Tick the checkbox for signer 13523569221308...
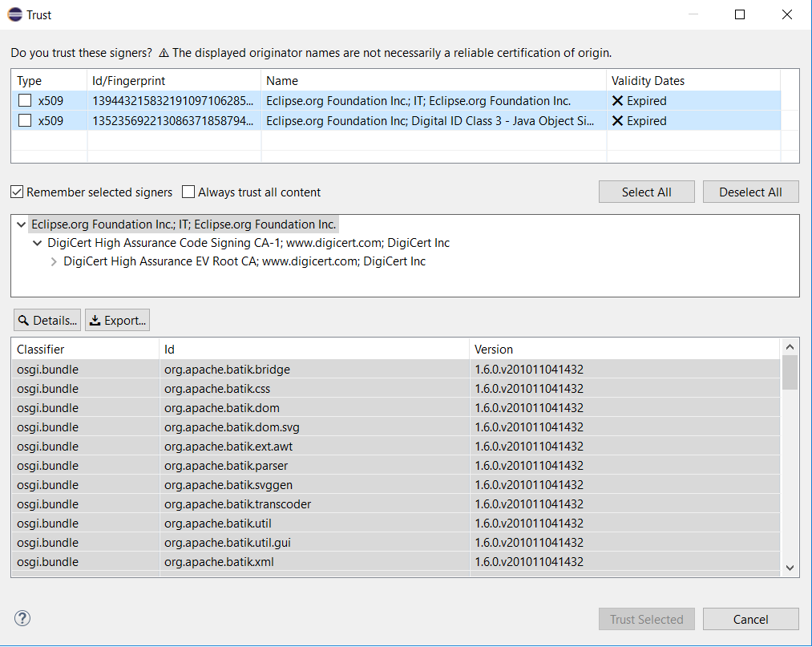Viewport: 812px width, 647px height. pyautogui.click(x=24, y=121)
